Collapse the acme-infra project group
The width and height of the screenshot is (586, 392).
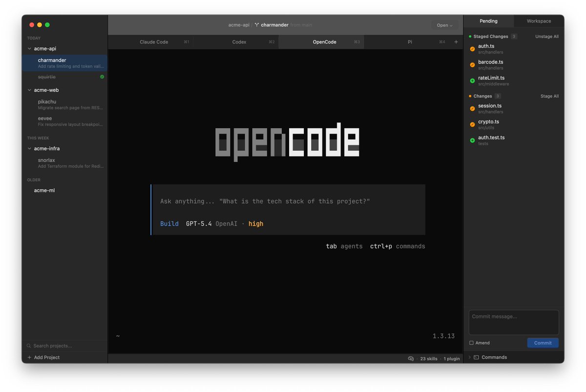click(x=29, y=148)
